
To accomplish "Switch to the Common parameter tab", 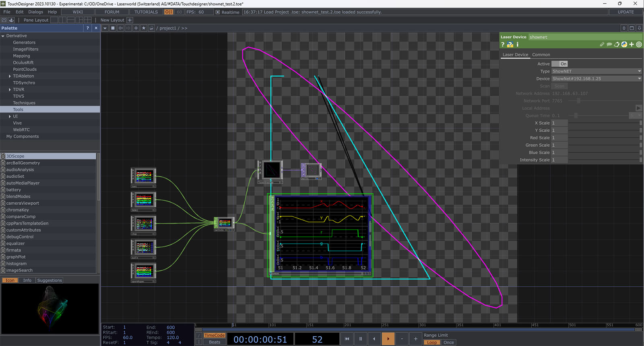I will point(541,55).
